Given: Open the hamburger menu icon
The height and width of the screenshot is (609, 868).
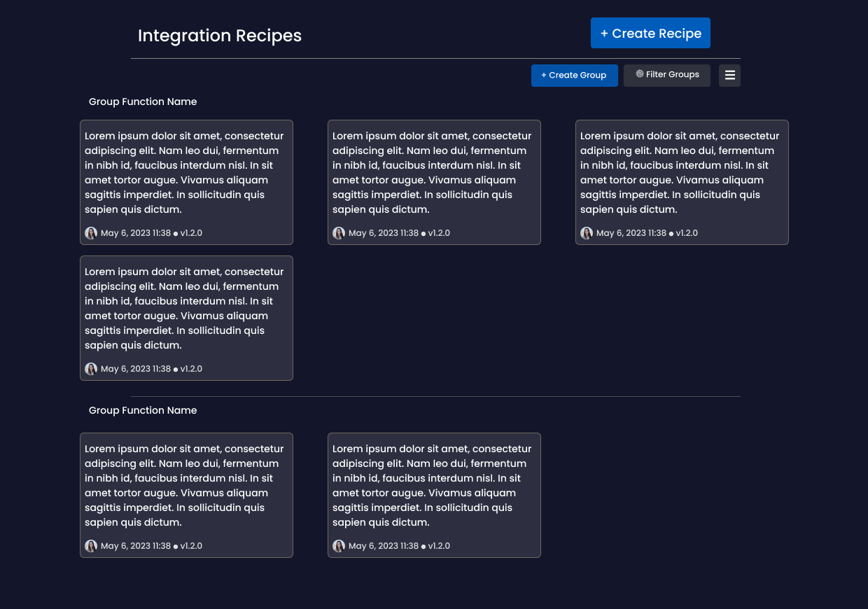Looking at the screenshot, I should 729,75.
